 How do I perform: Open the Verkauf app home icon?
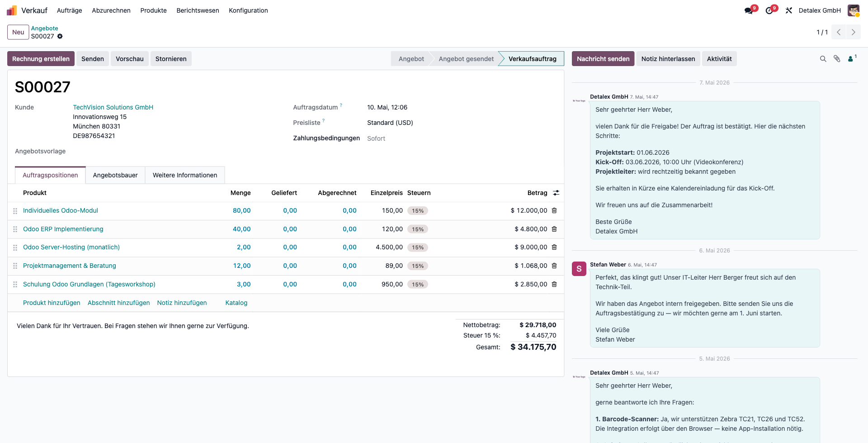(x=12, y=10)
